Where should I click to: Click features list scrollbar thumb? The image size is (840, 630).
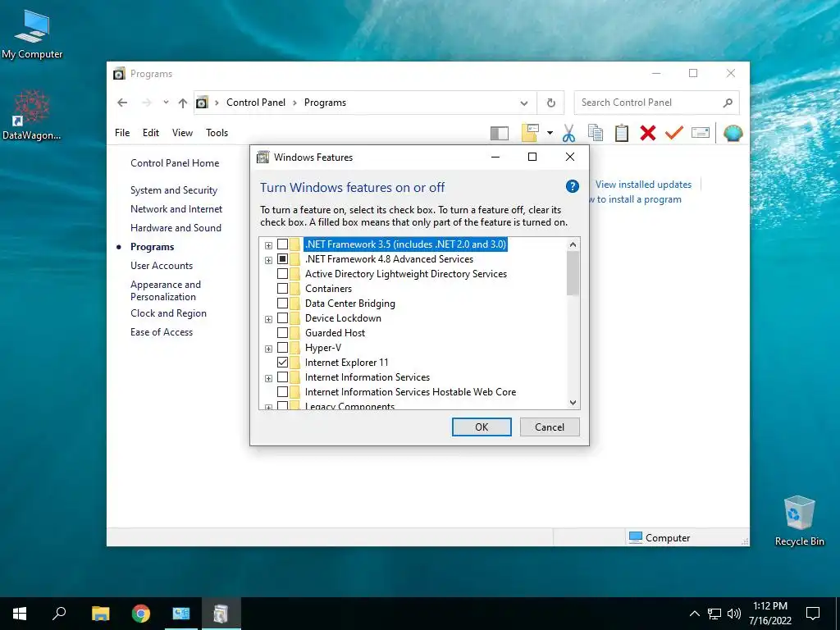click(573, 273)
